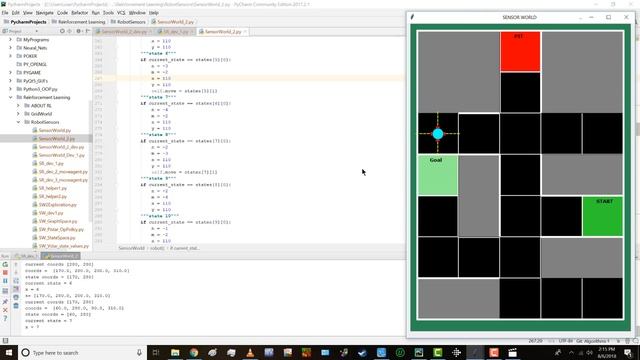Click the light green Goal cell
Viewport: 640px width, 360px height.
click(438, 175)
